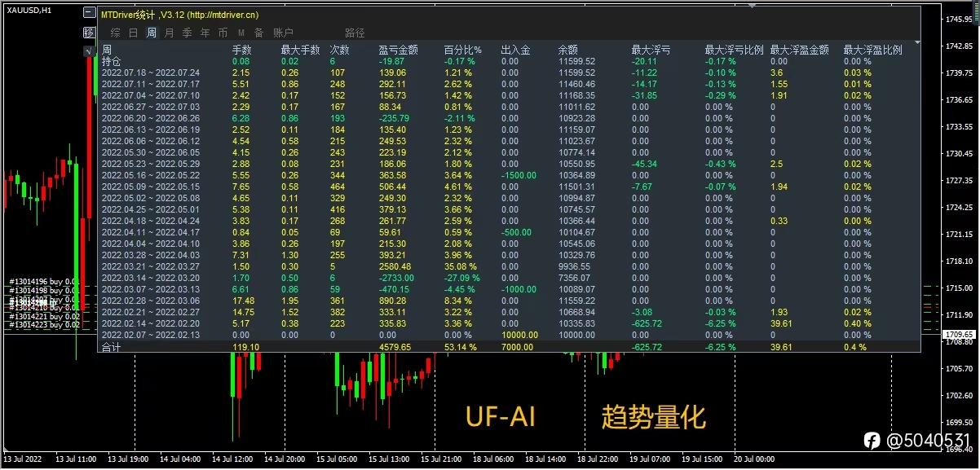The height and width of the screenshot is (470, 980).
Task: Click the 最大浮亏比例 column header
Action: click(x=734, y=50)
